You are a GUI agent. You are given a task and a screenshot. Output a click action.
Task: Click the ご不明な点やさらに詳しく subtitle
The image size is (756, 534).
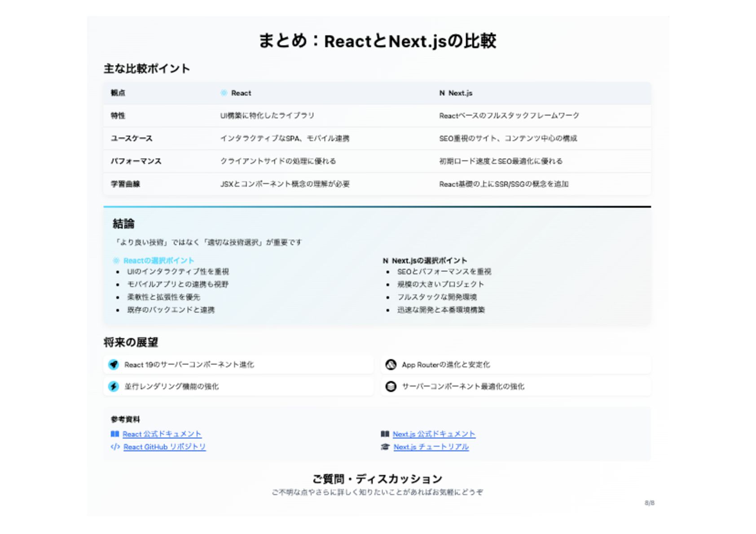coord(378,492)
